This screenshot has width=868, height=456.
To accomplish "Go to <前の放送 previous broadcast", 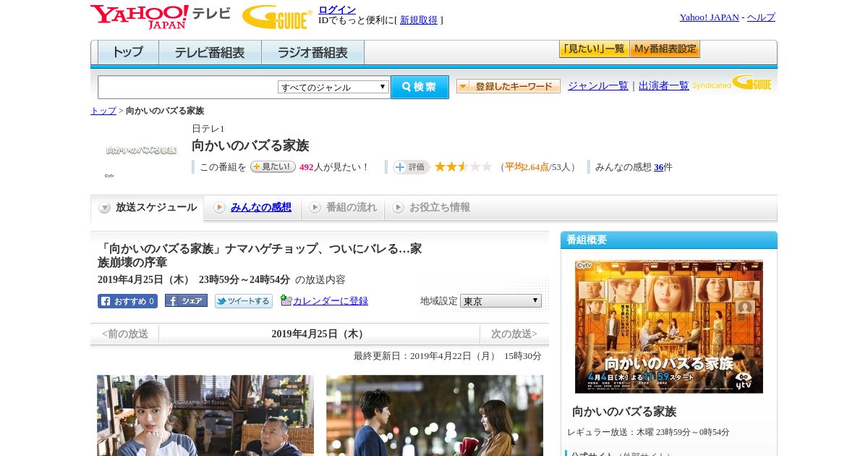I will coord(124,334).
